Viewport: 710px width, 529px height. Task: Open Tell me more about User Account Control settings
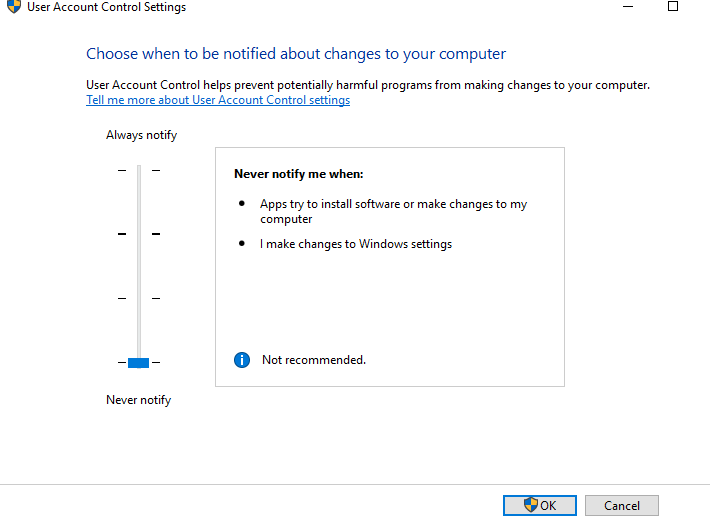(x=218, y=100)
